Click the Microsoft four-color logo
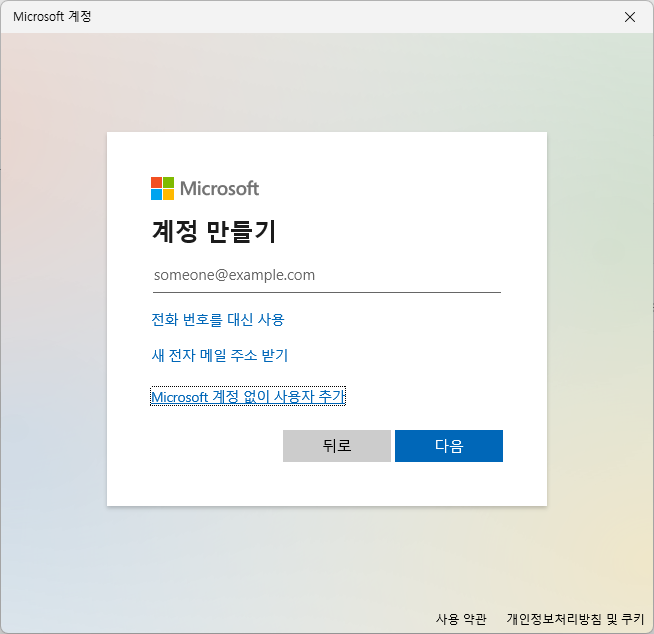The height and width of the screenshot is (634, 654). pos(162,189)
